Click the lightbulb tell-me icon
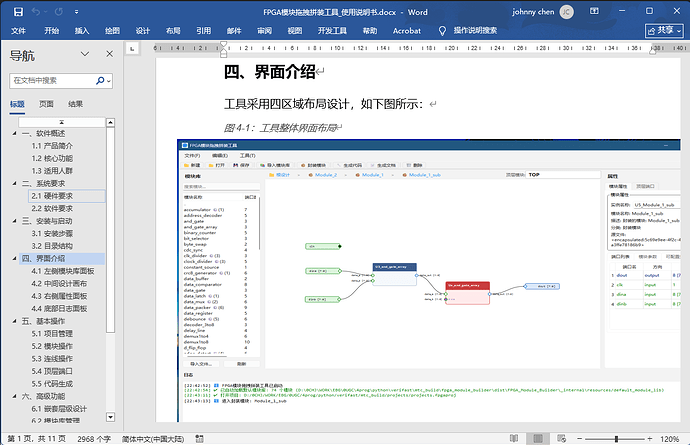The height and width of the screenshot is (445, 690). (x=442, y=31)
